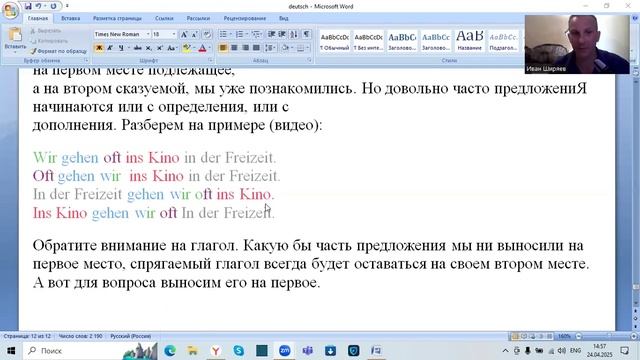Apply yellow text highlight color
This screenshot has width=640, height=360.
186,48
